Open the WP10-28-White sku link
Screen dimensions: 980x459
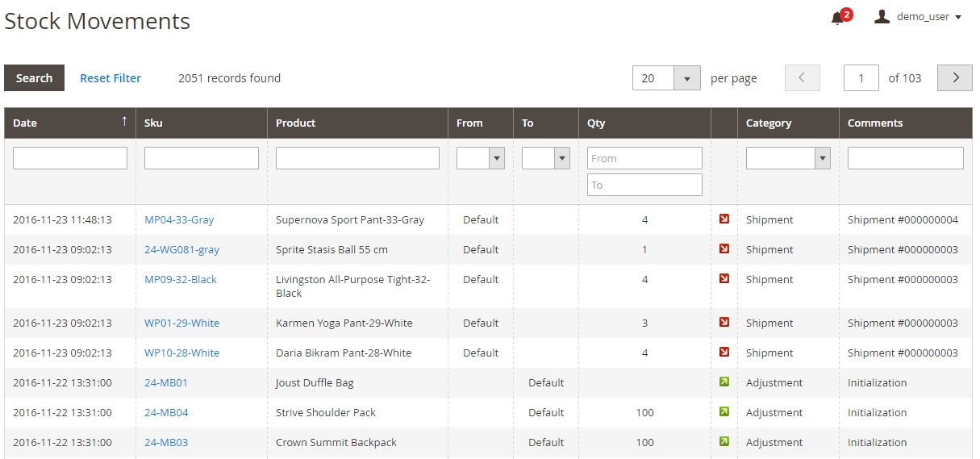click(181, 353)
